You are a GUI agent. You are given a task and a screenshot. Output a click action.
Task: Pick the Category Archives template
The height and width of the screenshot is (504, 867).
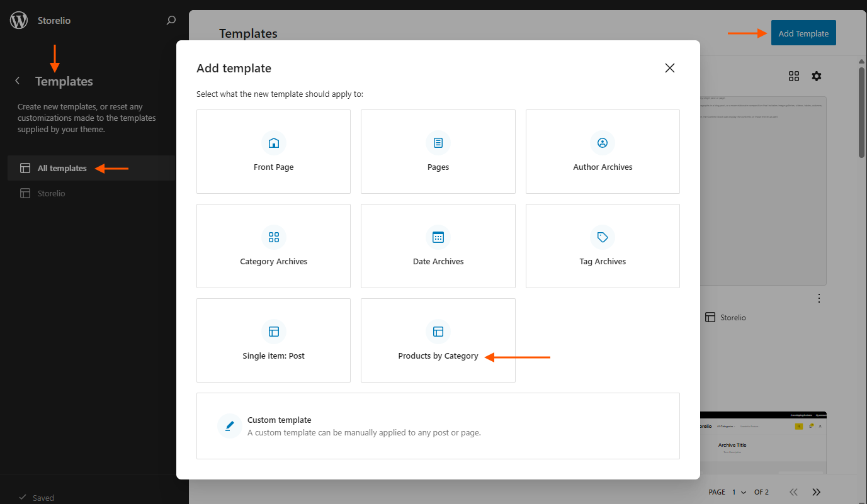tap(273, 246)
